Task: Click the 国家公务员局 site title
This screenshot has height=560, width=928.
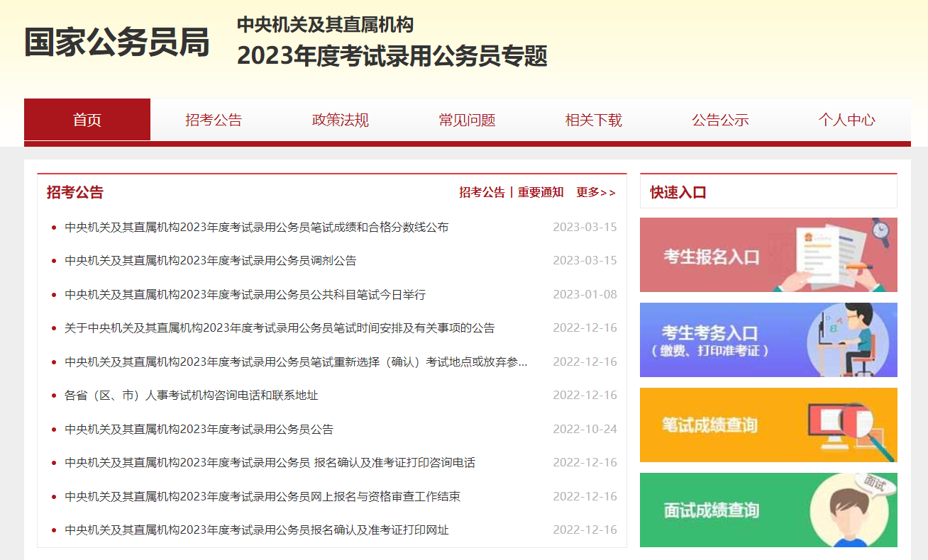Action: click(x=117, y=43)
